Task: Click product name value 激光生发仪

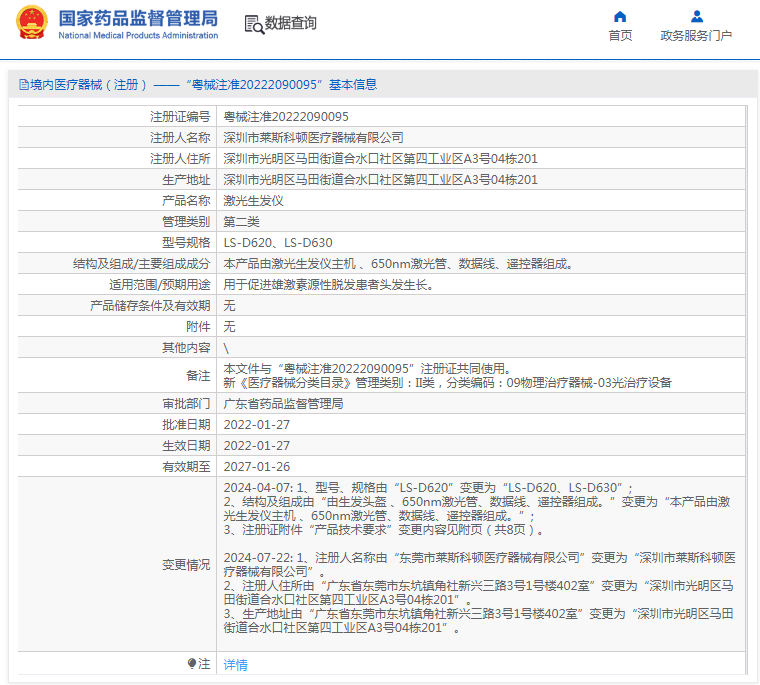Action: [253, 200]
